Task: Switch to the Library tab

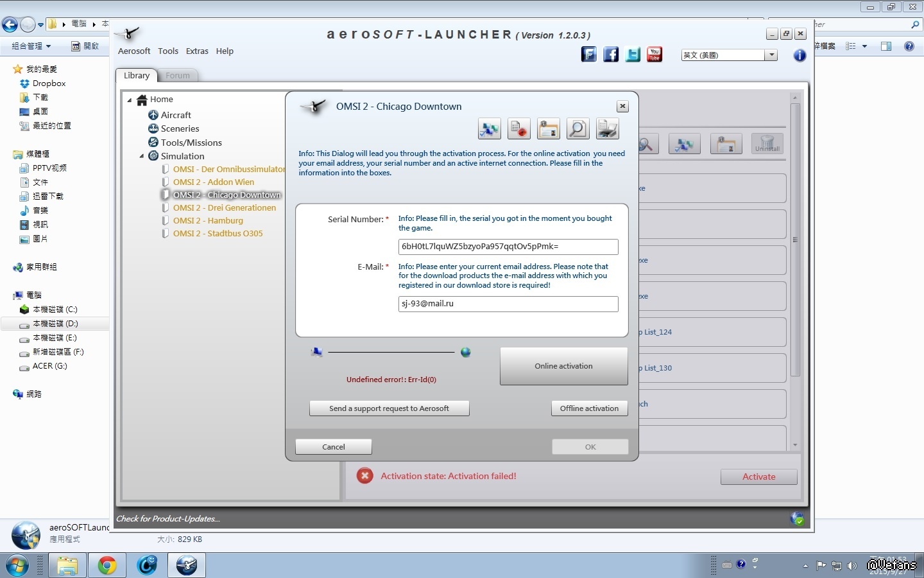Action: point(137,75)
